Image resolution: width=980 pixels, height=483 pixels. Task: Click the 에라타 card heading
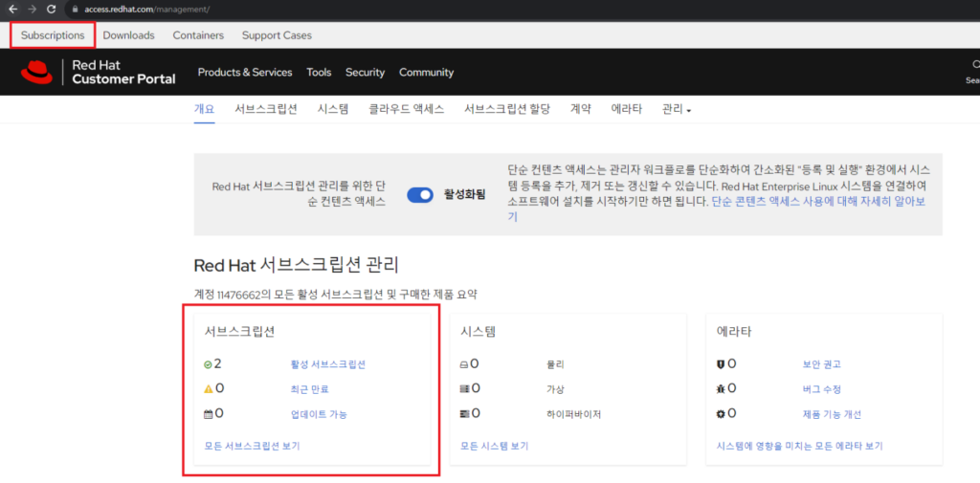click(734, 332)
